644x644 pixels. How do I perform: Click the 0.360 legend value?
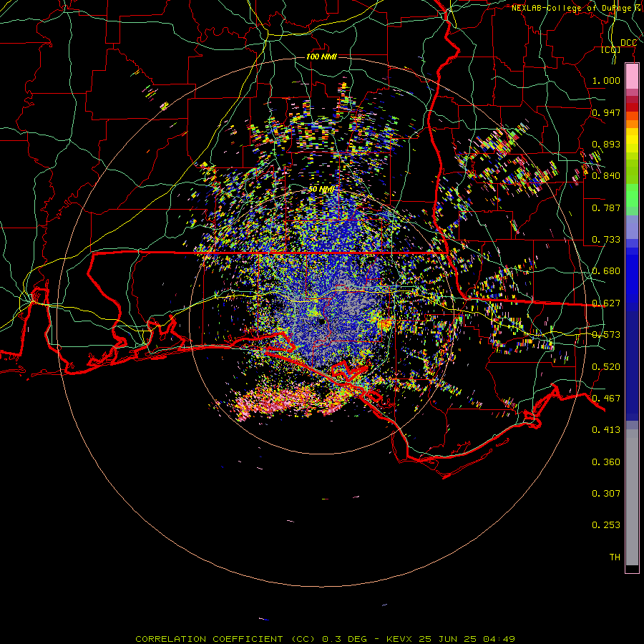(606, 462)
